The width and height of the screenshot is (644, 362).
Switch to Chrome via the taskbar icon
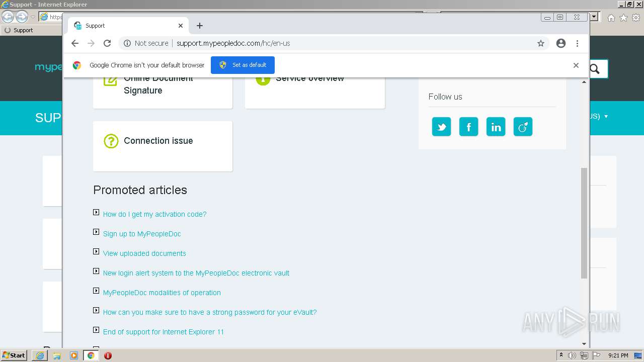[91, 355]
